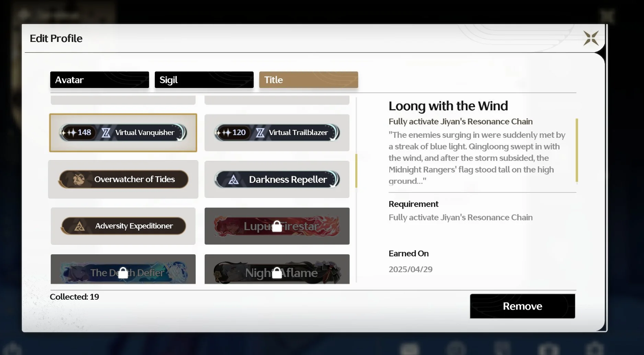The width and height of the screenshot is (644, 355).
Task: Choose the Virtual Trailblazer title badge
Action: pyautogui.click(x=277, y=133)
